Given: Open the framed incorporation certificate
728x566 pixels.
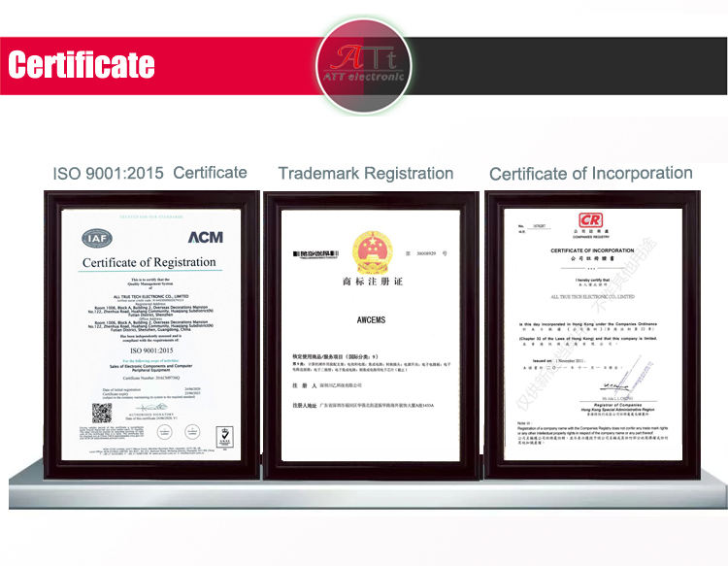Looking at the screenshot, I should click(x=592, y=335).
